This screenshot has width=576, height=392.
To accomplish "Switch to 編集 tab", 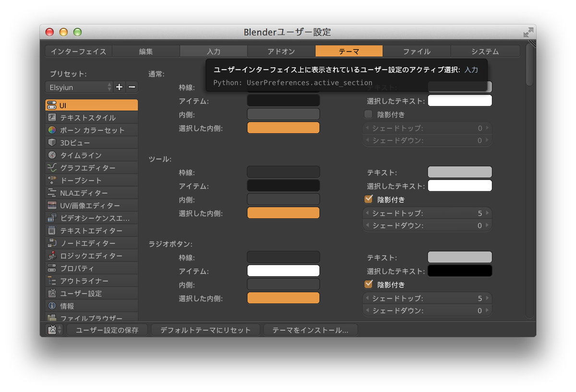I will [146, 51].
